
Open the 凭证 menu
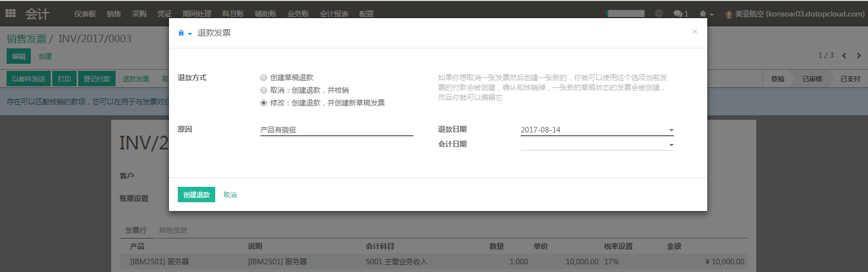[x=165, y=14]
